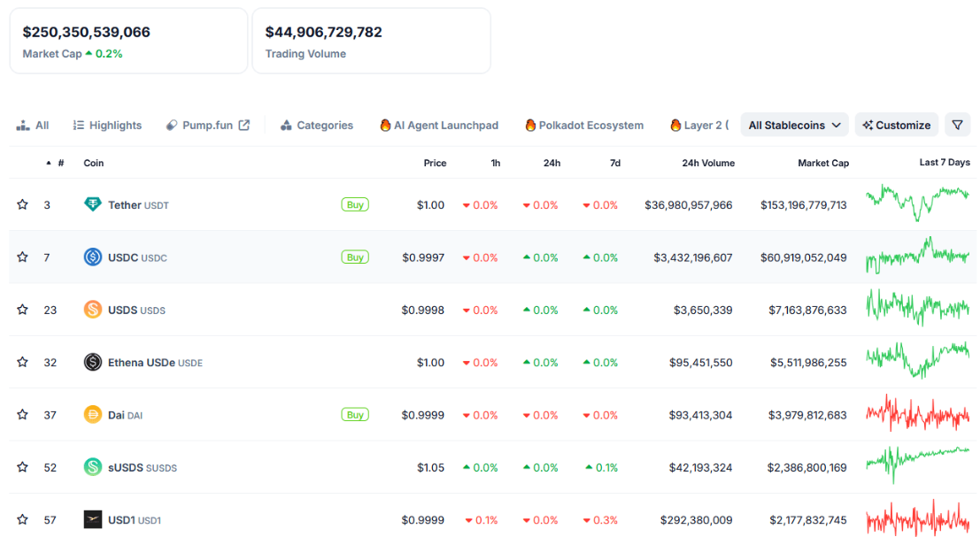The width and height of the screenshot is (980, 537).
Task: Click the All tab chart icon
Action: pos(23,125)
